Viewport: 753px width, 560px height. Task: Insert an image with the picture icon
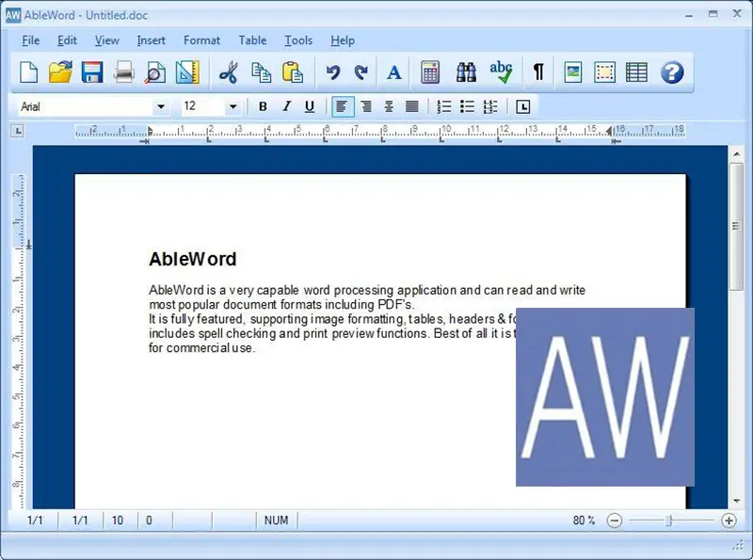[x=573, y=72]
